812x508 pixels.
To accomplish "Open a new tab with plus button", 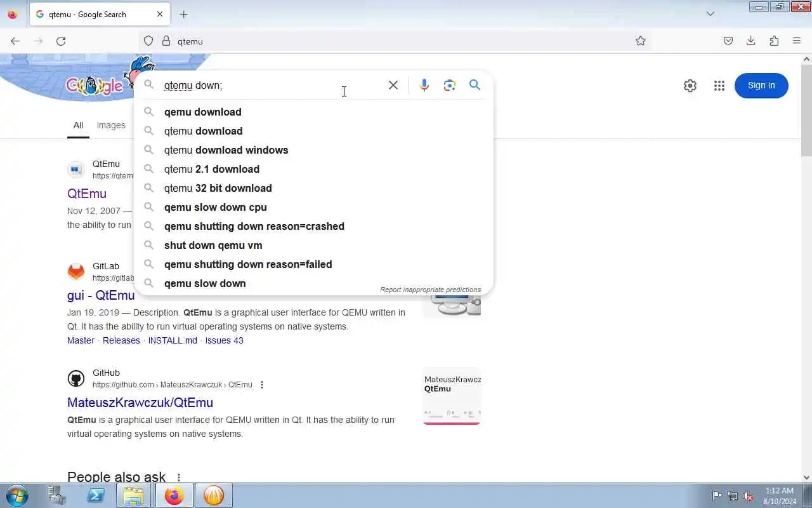I will 183,14.
